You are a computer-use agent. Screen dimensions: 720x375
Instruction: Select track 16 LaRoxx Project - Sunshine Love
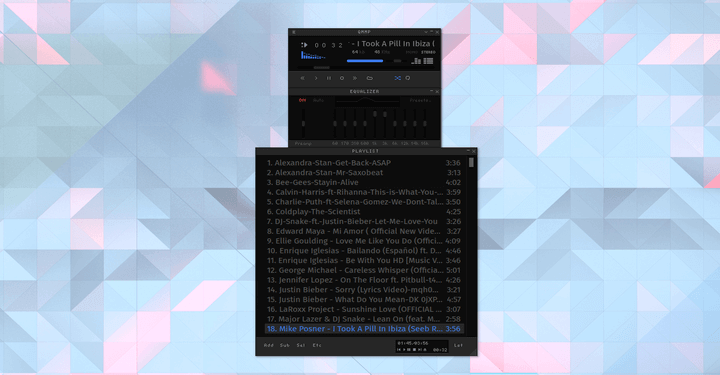[x=364, y=309]
